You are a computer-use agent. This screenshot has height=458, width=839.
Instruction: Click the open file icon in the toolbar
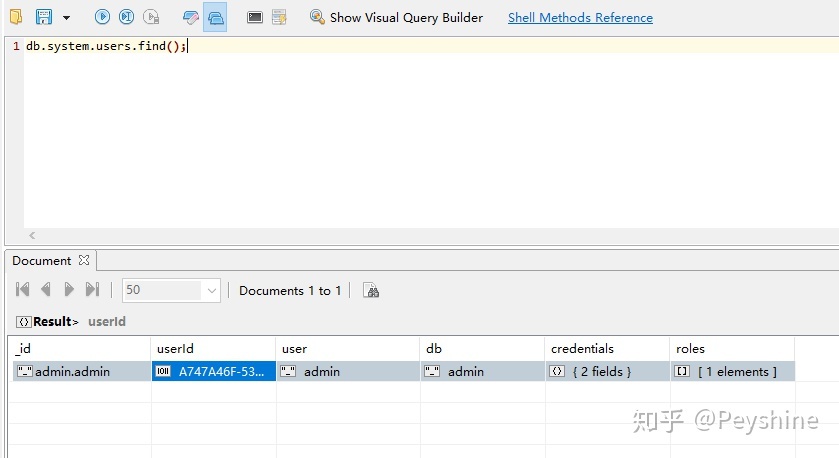[x=16, y=17]
